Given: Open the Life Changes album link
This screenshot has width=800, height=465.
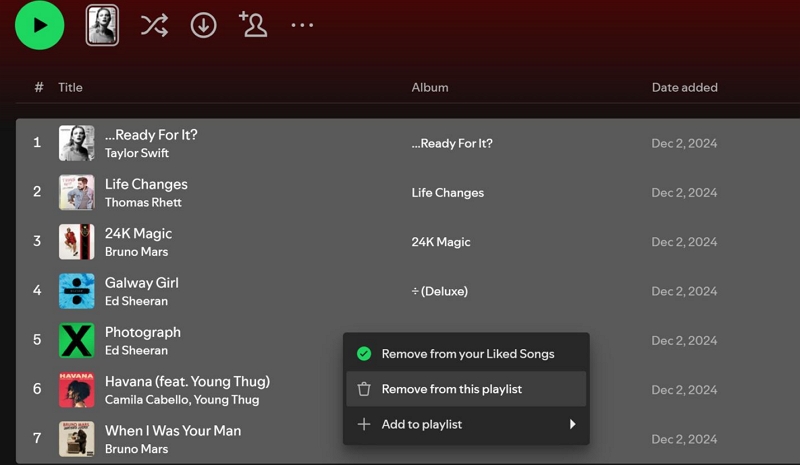Looking at the screenshot, I should [448, 193].
